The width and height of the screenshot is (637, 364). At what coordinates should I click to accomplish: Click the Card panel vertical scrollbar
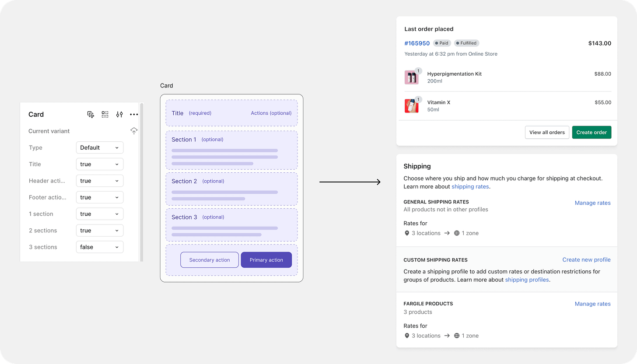tap(141, 182)
